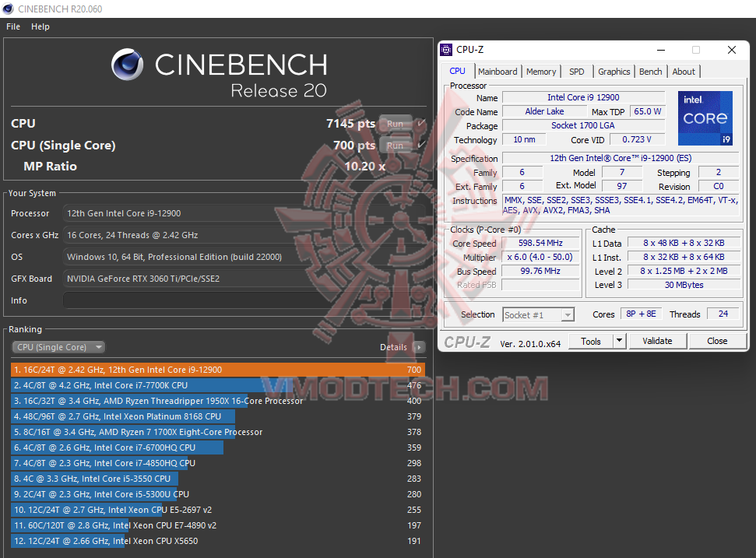Click the Bus Speed value 99.76 MHz

point(540,271)
